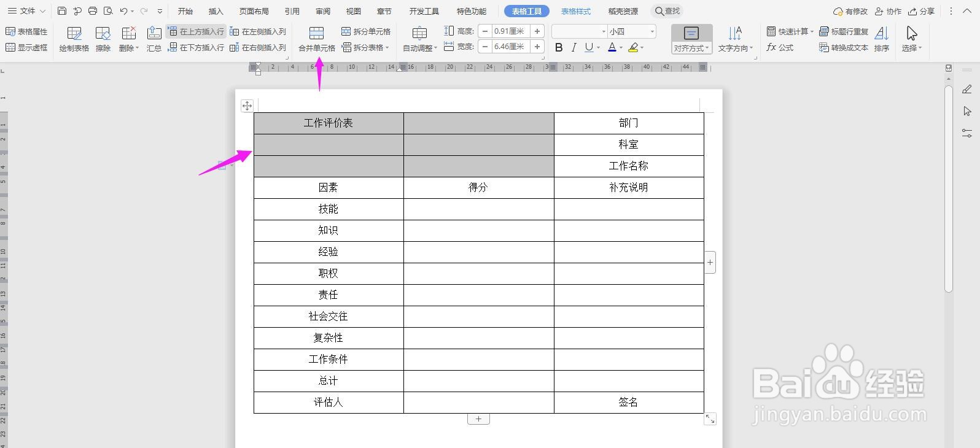
Task: Open the Delete (删除) dropdown
Action: coord(129,39)
